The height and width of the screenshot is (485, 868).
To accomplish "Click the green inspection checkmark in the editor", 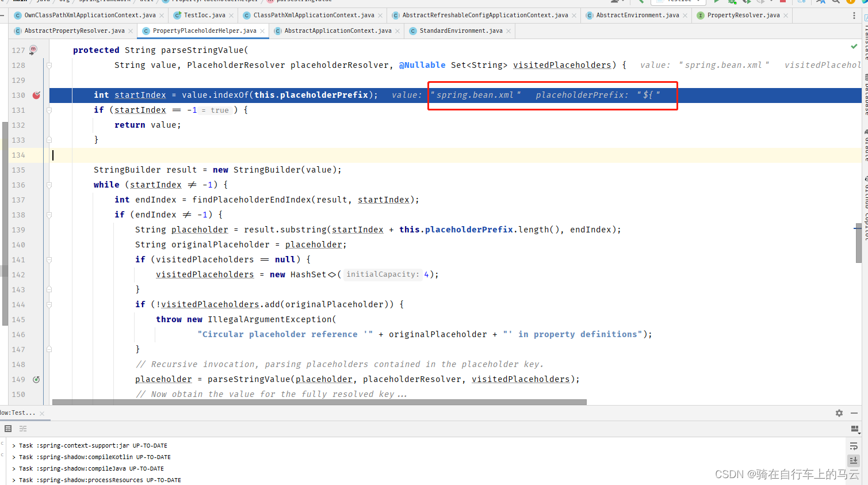I will pyautogui.click(x=854, y=46).
